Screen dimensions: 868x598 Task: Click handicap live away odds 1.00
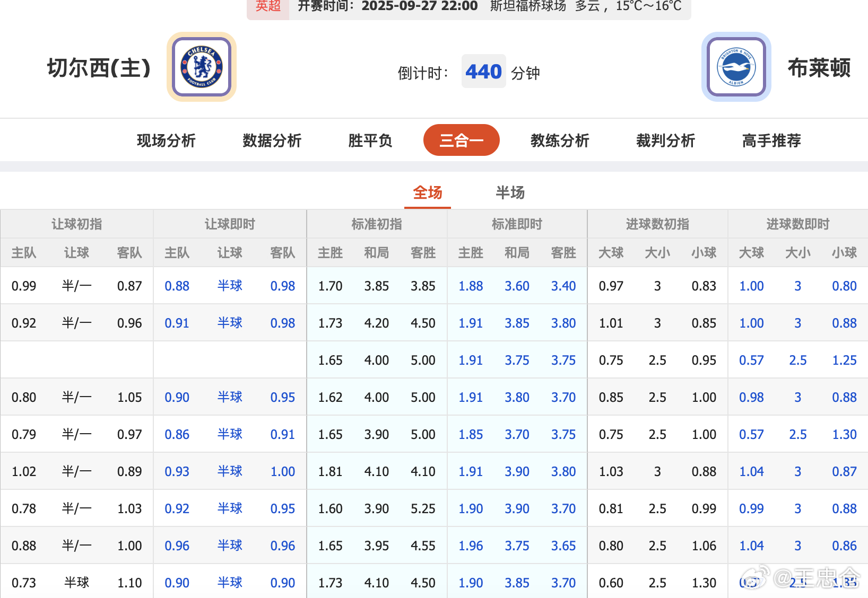point(283,471)
